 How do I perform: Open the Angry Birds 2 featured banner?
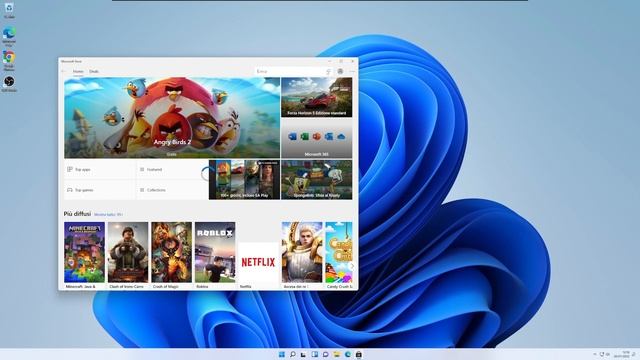point(172,118)
